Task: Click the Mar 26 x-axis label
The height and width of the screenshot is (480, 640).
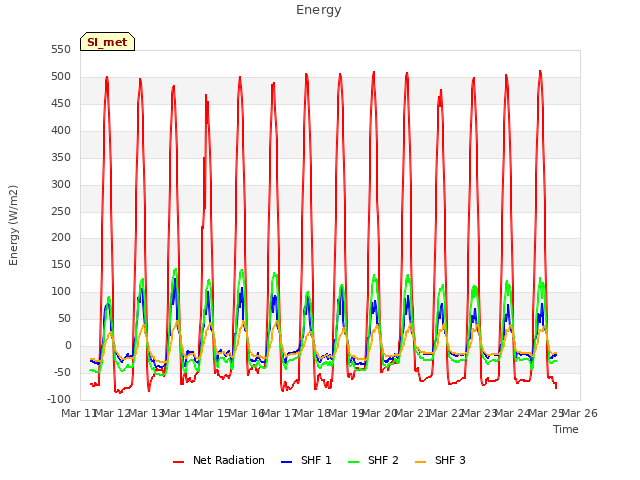Action: pyautogui.click(x=580, y=413)
